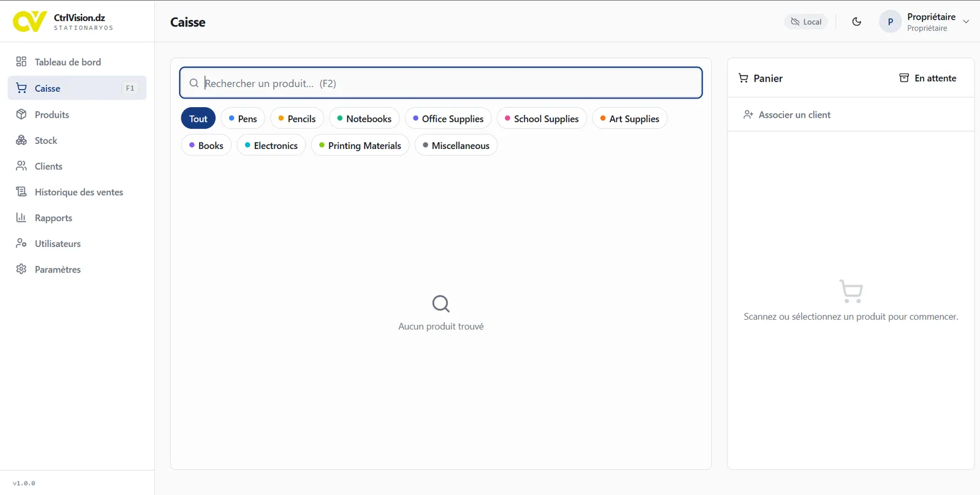The image size is (980, 495).
Task: Open the En attente held carts
Action: pos(928,78)
